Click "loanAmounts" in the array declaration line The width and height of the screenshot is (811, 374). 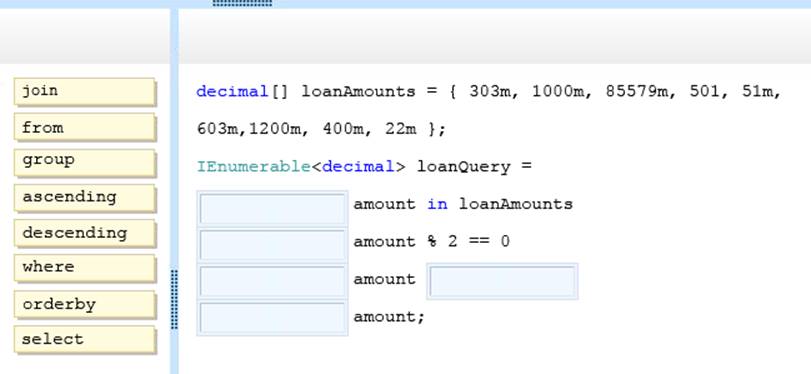(x=358, y=92)
